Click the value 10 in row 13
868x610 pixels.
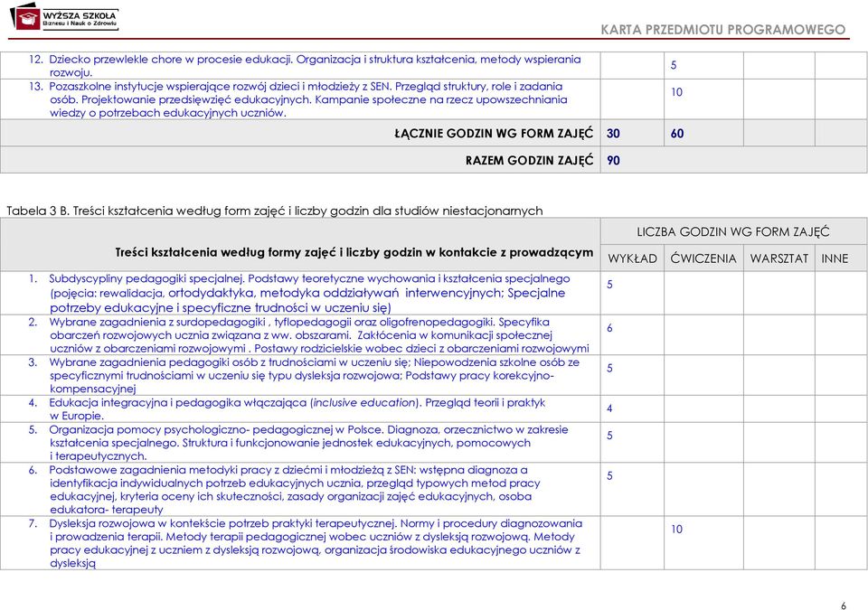(x=676, y=92)
